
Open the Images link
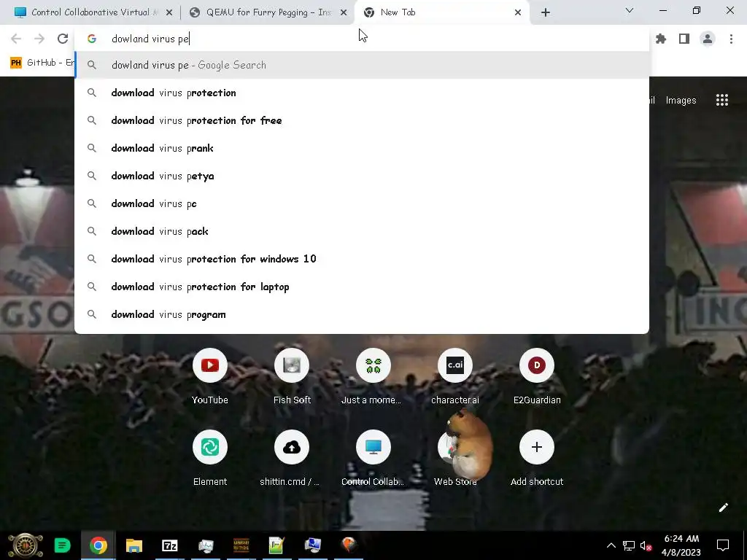pyautogui.click(x=681, y=101)
